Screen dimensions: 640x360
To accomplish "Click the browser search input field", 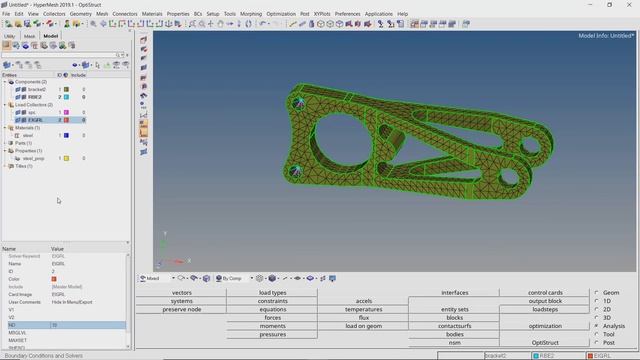I will pos(59,55).
